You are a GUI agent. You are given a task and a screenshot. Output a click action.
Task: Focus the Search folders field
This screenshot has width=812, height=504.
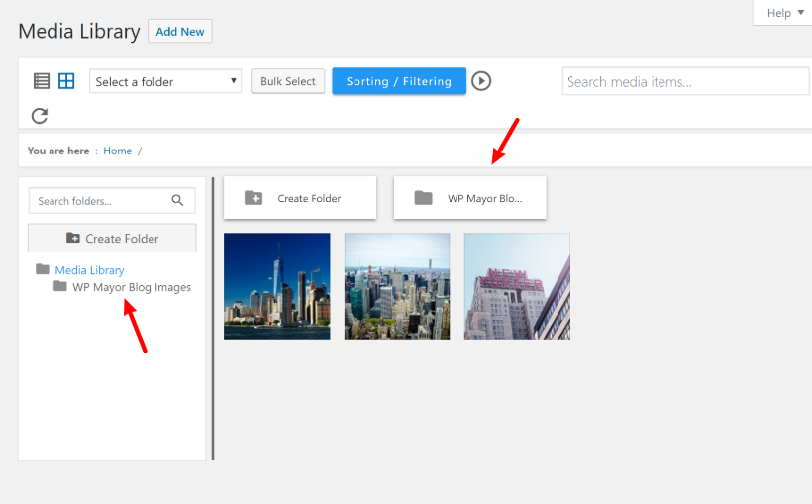112,200
